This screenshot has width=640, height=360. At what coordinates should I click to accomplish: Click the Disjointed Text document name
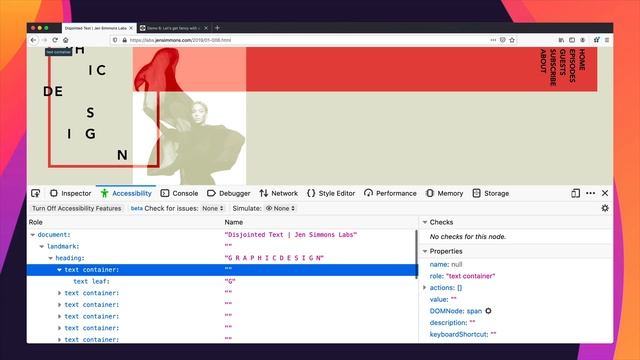(291, 235)
